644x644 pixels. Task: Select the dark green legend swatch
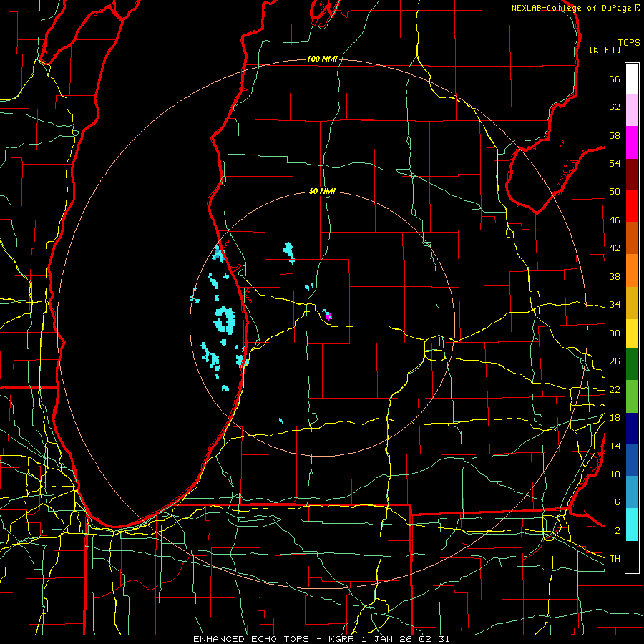pos(632,364)
